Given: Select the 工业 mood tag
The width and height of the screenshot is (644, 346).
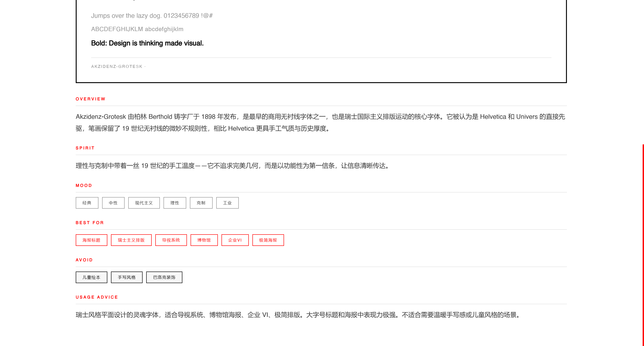Looking at the screenshot, I should pos(227,203).
